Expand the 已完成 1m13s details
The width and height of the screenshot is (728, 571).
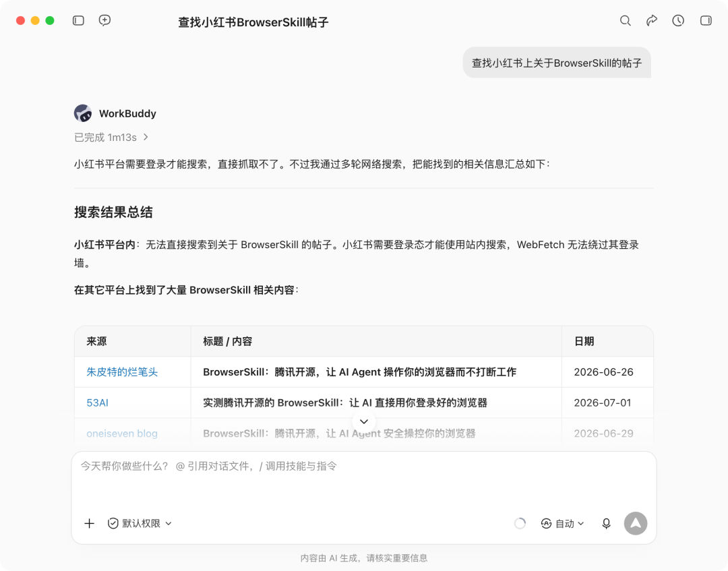point(111,138)
